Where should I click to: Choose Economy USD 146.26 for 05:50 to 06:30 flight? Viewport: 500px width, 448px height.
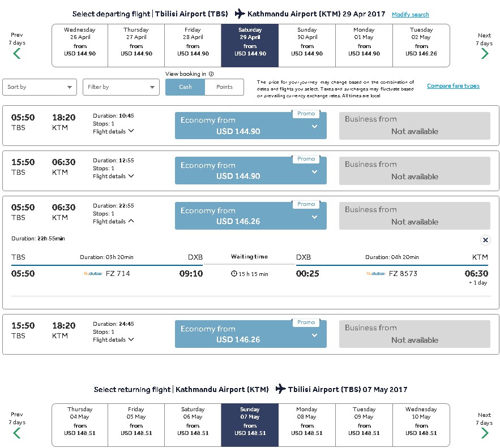click(x=251, y=216)
